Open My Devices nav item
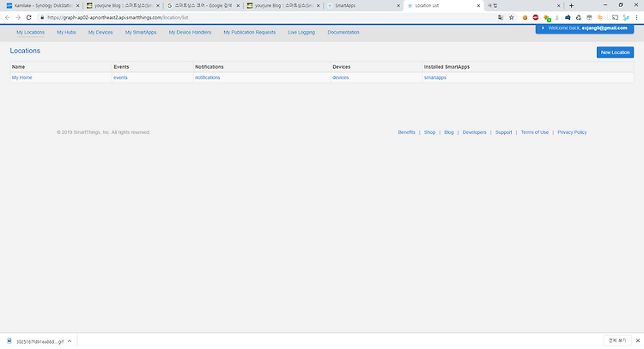Screen dimensions: 644x349 (x=100, y=32)
